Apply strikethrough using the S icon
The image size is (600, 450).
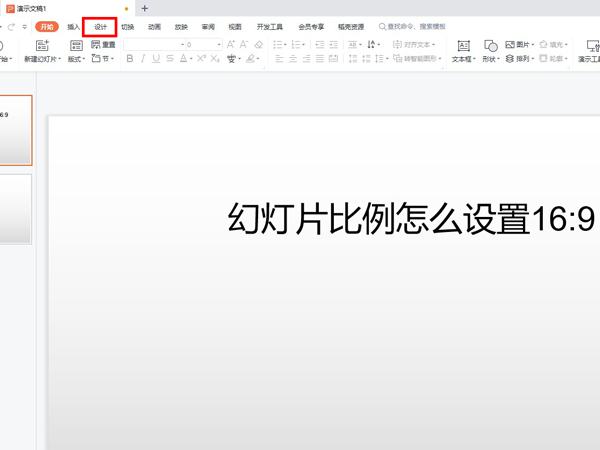coord(170,59)
